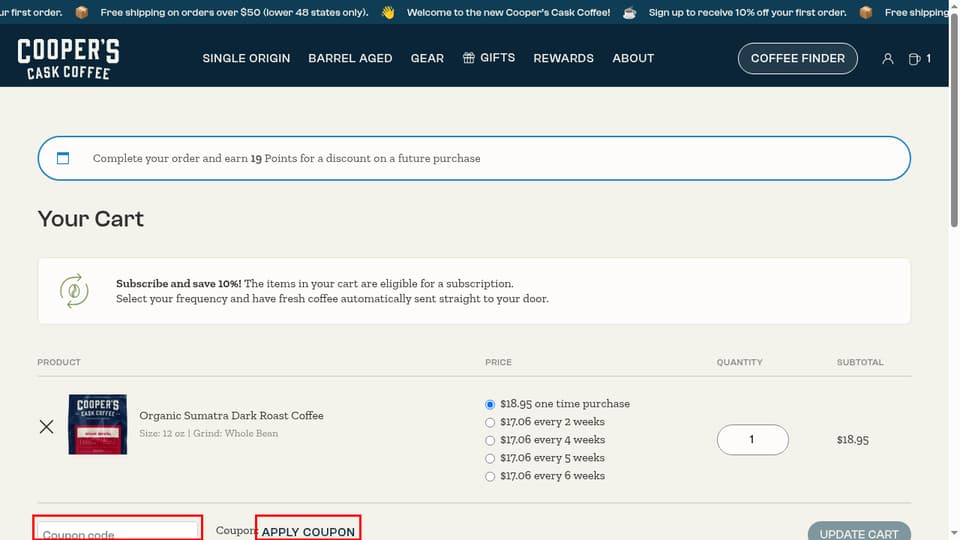
Task: Click the PRICE column header
Action: 498,362
